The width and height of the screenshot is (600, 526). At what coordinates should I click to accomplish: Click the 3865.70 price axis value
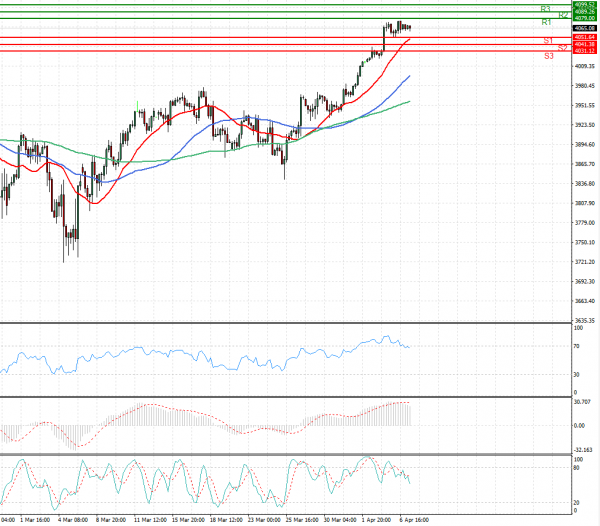(585, 164)
